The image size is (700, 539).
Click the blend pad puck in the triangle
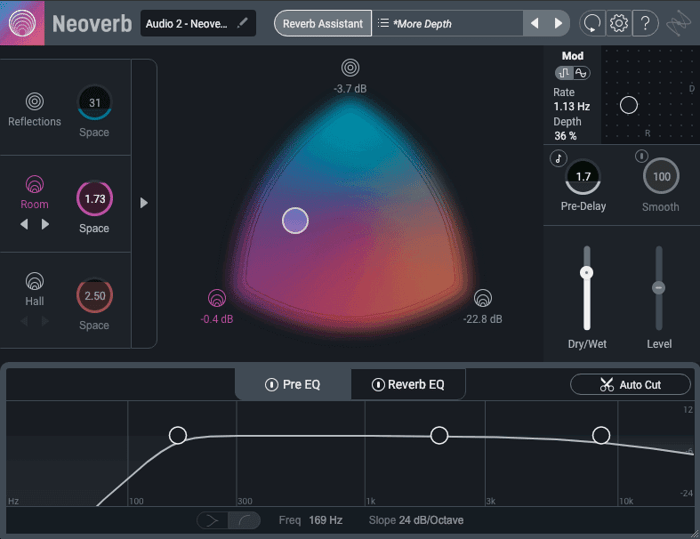coord(295,221)
